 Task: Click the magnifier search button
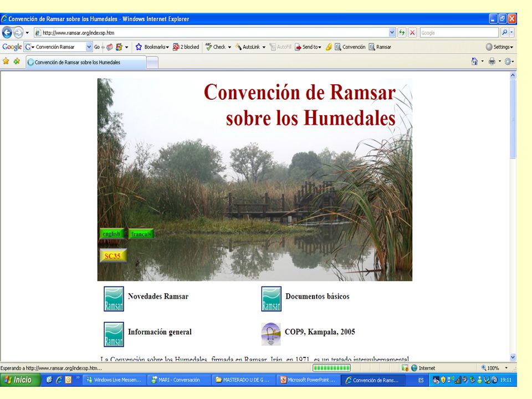[x=504, y=33]
